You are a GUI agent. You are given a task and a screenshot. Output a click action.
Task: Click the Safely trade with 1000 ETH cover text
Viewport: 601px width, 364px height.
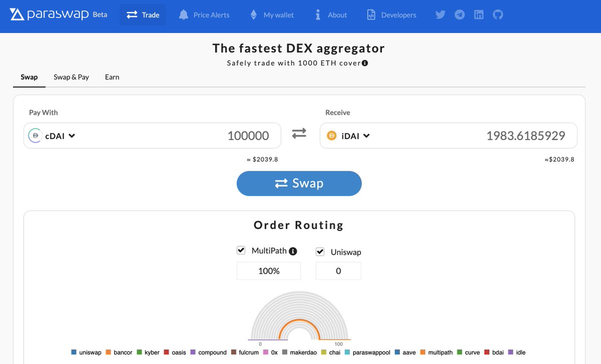click(x=294, y=63)
